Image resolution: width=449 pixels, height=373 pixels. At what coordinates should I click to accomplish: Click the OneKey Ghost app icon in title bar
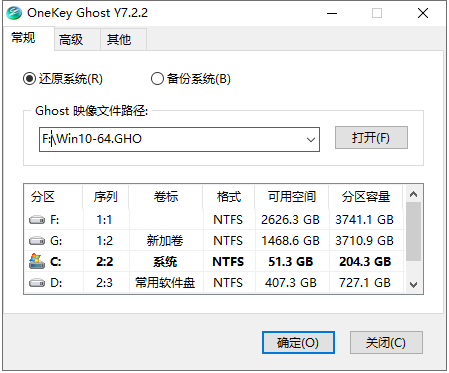click(14, 13)
